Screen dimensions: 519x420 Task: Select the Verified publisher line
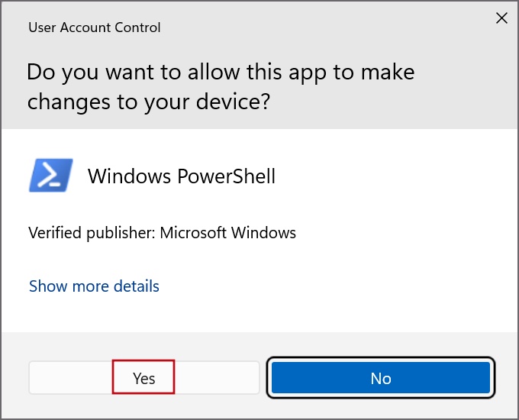162,233
